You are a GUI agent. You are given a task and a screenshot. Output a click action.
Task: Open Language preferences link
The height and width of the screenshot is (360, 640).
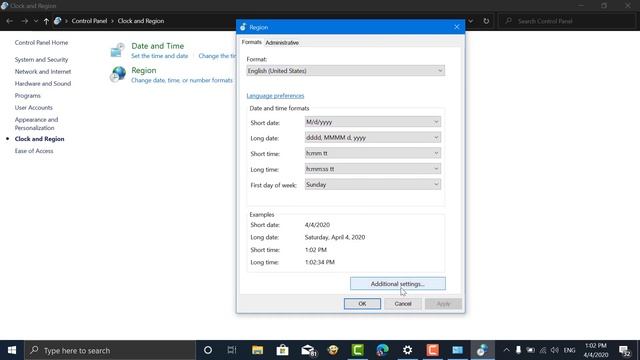(x=275, y=96)
